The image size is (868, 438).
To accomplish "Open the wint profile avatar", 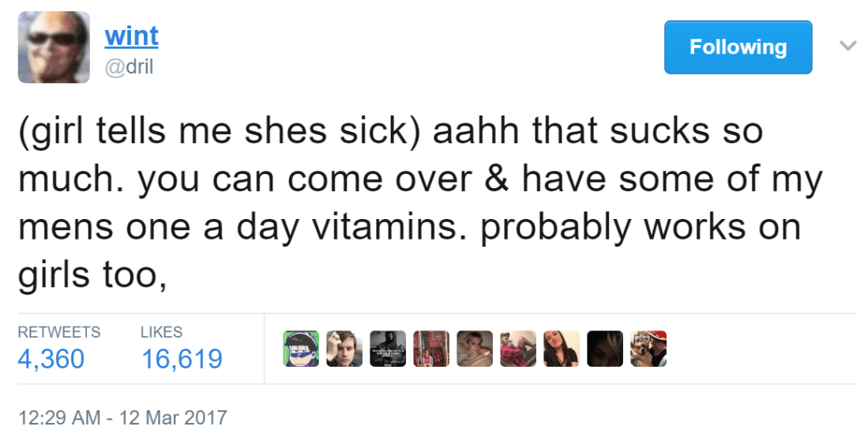I will [54, 47].
